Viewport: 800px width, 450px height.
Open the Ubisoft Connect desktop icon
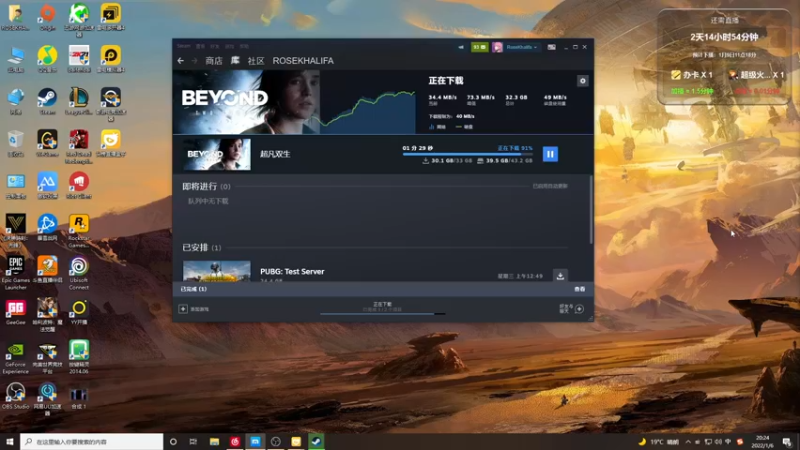[79, 273]
